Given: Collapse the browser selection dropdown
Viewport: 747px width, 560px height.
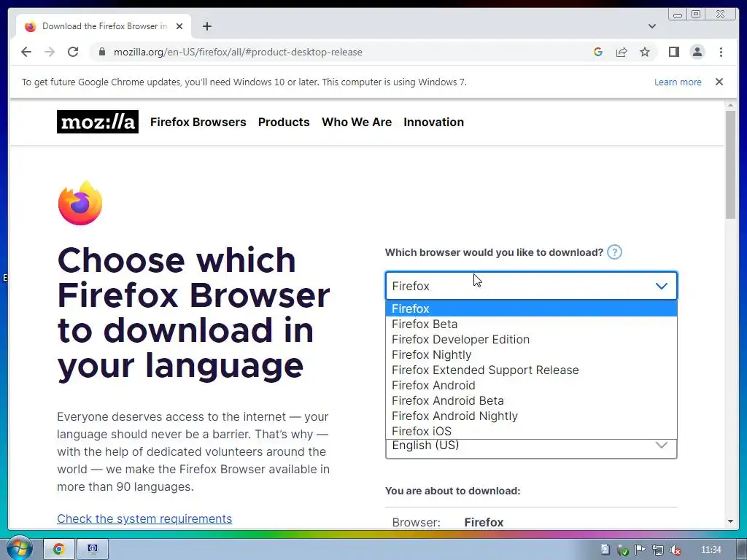Looking at the screenshot, I should tap(531, 286).
